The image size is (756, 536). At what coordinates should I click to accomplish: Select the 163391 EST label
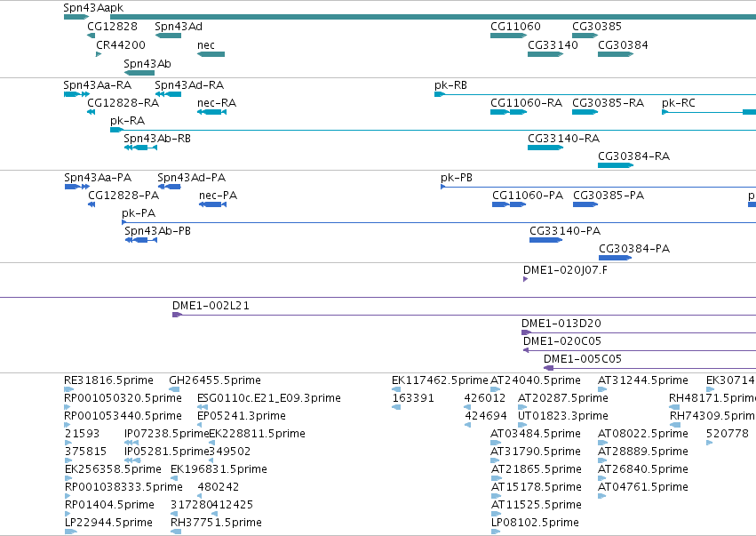coord(413,399)
